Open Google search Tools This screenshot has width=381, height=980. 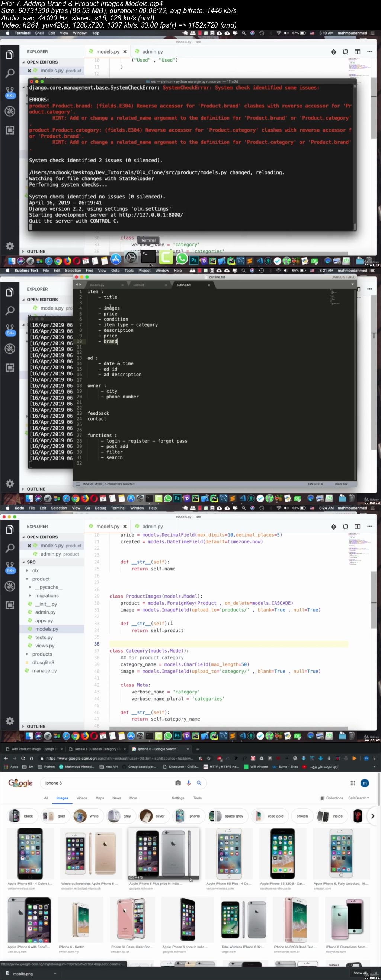tap(197, 798)
